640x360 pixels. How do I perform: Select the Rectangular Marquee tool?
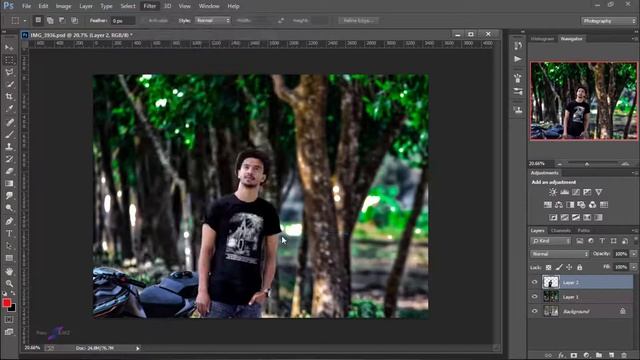pos(9,60)
